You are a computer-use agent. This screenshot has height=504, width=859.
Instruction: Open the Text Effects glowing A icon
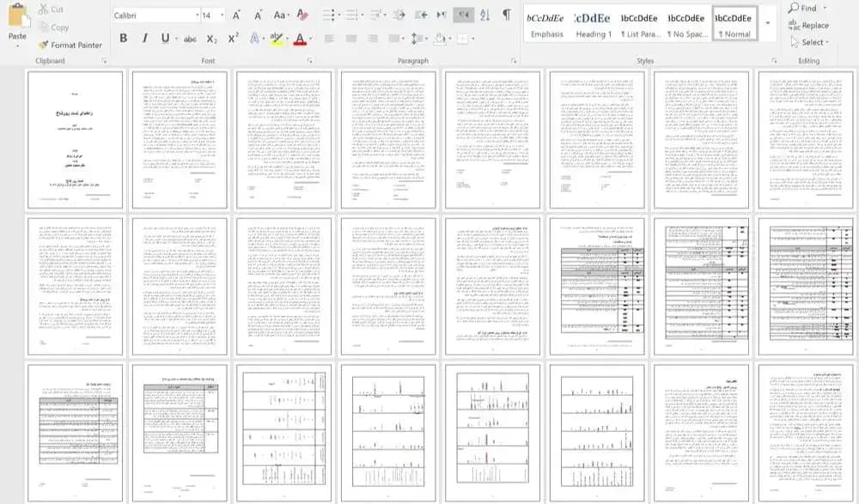pyautogui.click(x=255, y=39)
